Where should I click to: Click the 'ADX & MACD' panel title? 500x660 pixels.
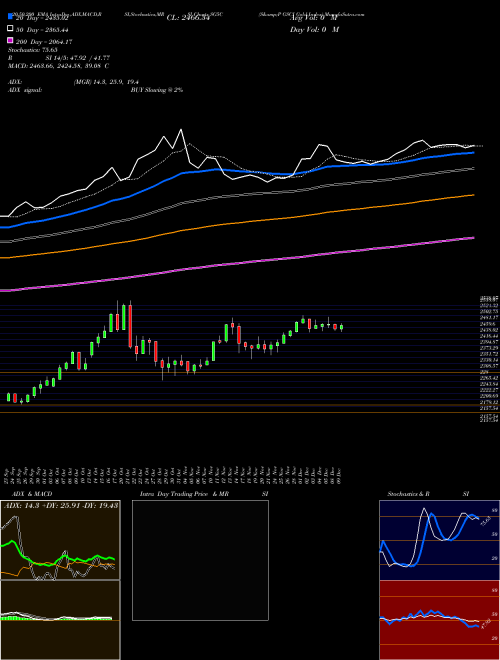(32, 494)
